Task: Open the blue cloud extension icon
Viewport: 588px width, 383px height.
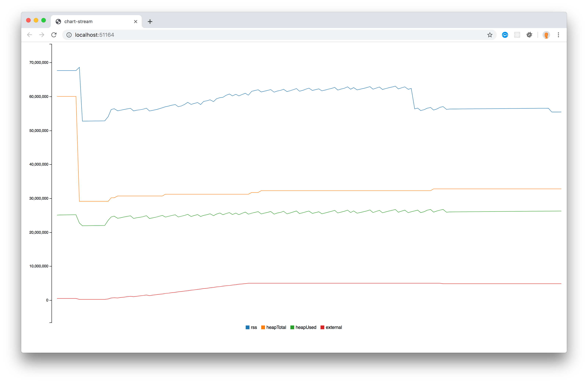Action: [x=505, y=35]
